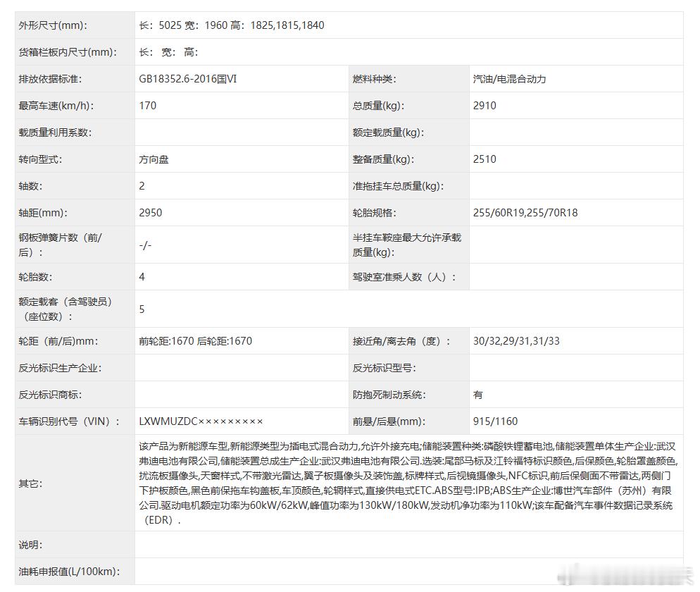Select the 反光标识商标 label
The height and width of the screenshot is (592, 700).
point(50,395)
